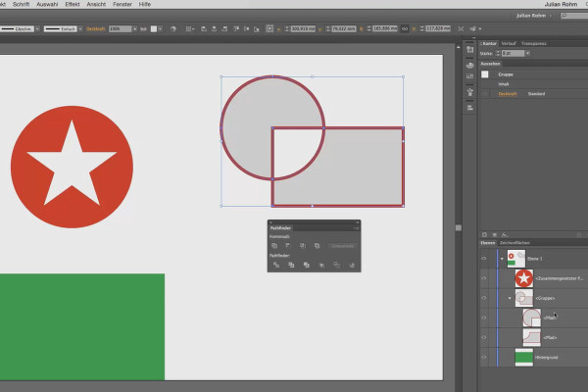Click the Crop pathfinder icon
588x392 pixels.
(x=321, y=265)
